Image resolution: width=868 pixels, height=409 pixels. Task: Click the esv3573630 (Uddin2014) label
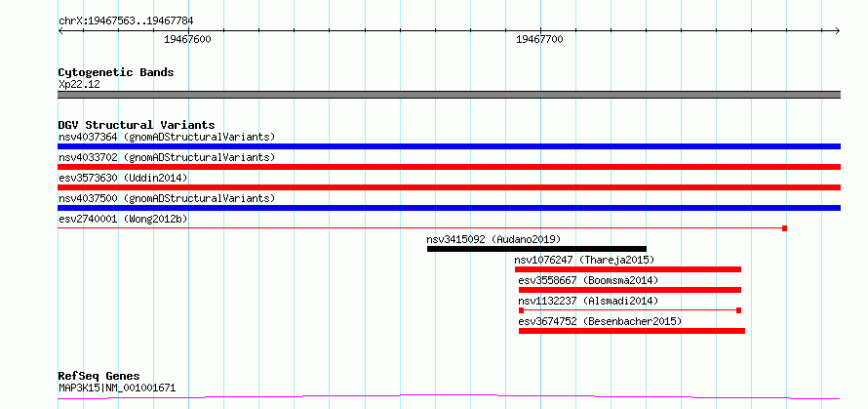click(x=123, y=178)
